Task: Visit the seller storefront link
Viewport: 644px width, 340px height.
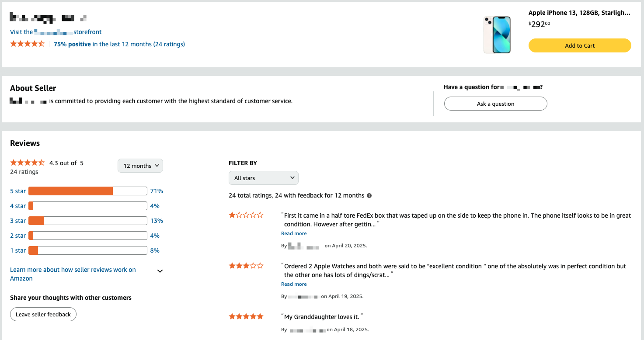Action: coord(56,32)
